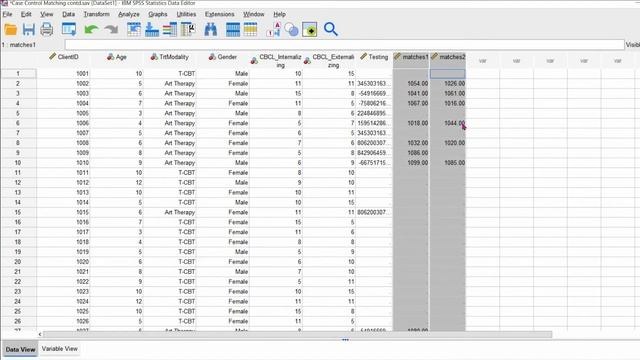
Task: Open the Variables info toolbar icon
Action: [170, 29]
